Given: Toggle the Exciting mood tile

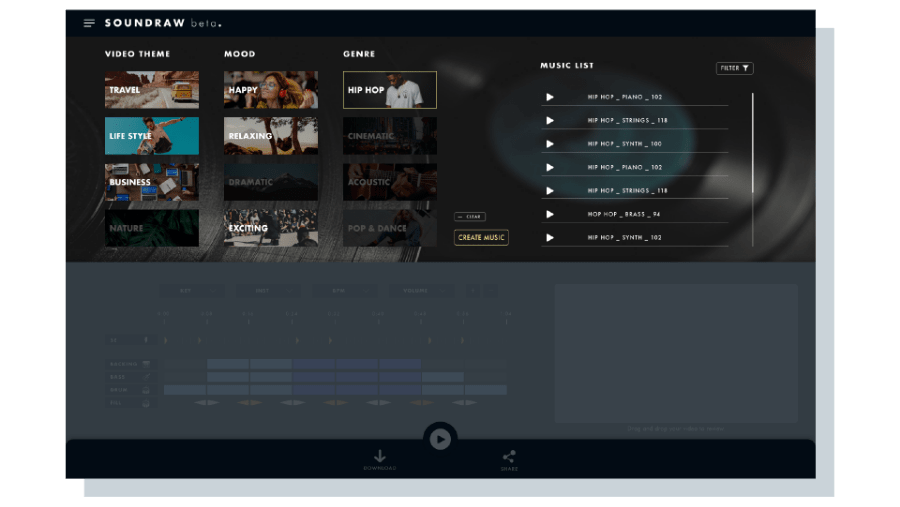Looking at the screenshot, I should pyautogui.click(x=270, y=228).
